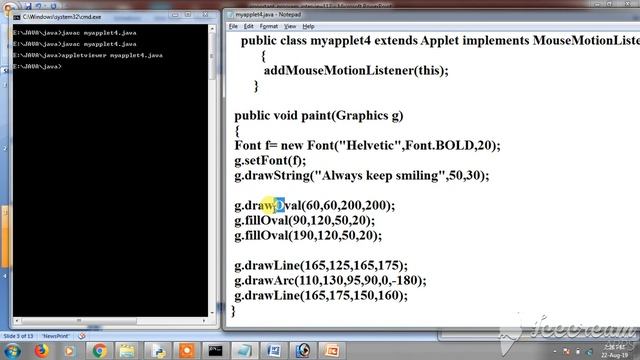Click the last empty E:\JAVA\java> prompt
This screenshot has height=360, width=640.
[x=37, y=67]
